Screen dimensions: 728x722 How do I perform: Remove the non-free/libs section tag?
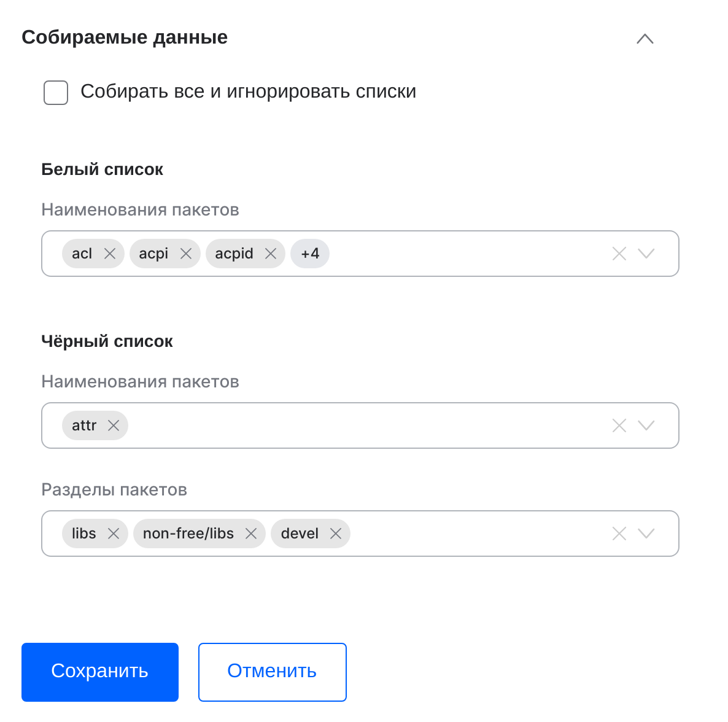(251, 534)
